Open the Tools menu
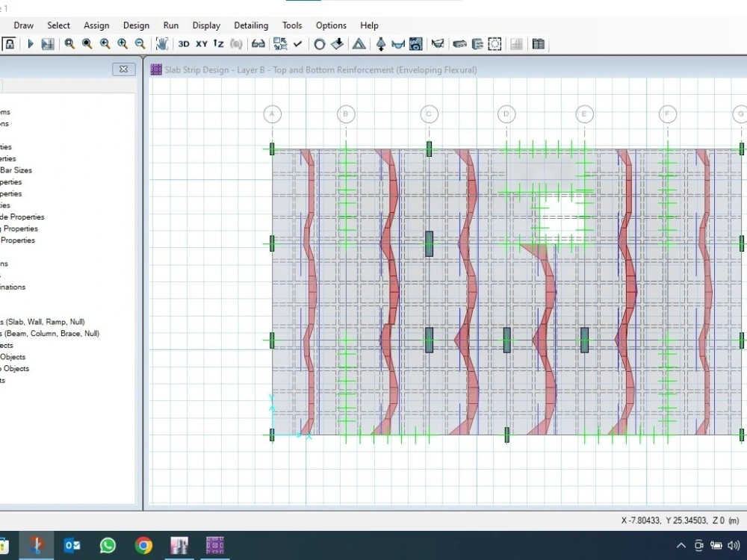This screenshot has height=560, width=747. pos(292,25)
